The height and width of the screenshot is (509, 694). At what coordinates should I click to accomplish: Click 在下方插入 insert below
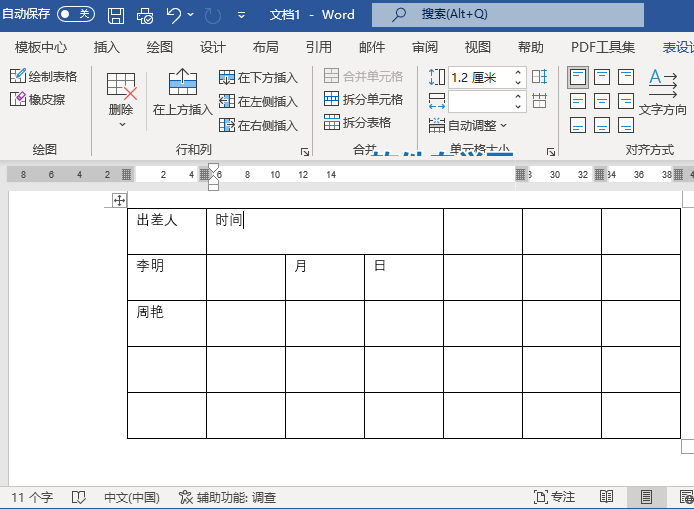[x=258, y=77]
